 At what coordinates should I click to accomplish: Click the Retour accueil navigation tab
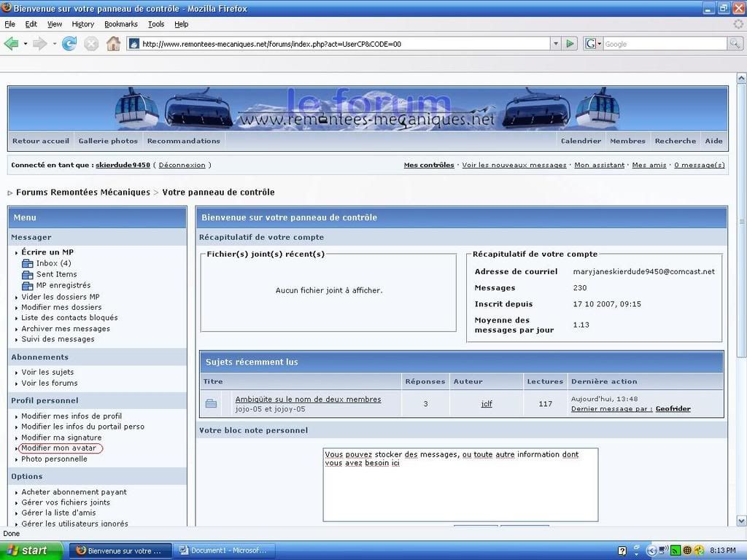tap(41, 141)
